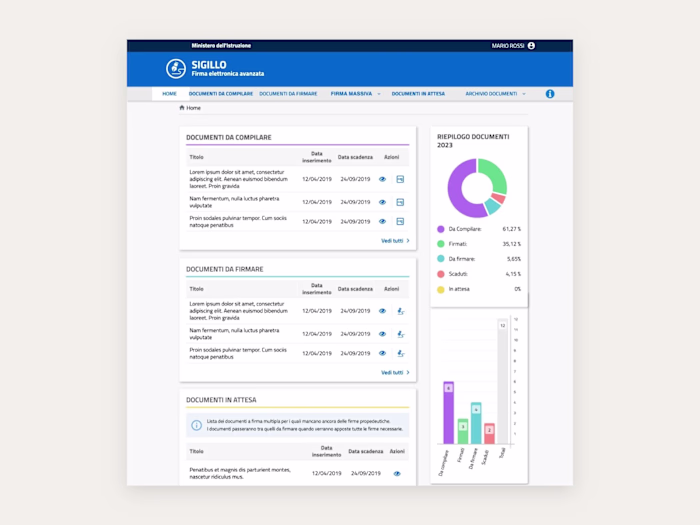Open compile form for first Lorem ipsum document
This screenshot has height=525, width=700.
pos(400,179)
